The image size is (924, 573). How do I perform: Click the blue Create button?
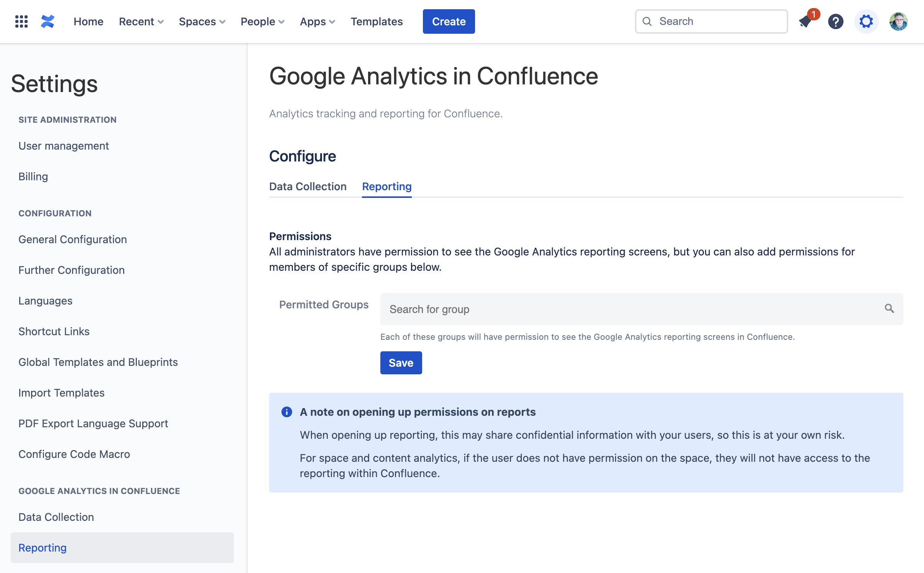tap(449, 21)
